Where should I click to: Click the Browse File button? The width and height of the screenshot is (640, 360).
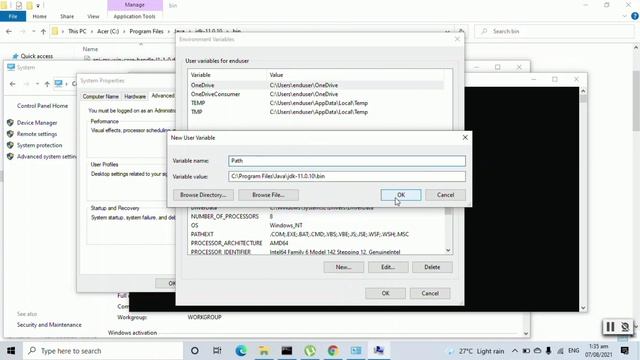(x=268, y=195)
